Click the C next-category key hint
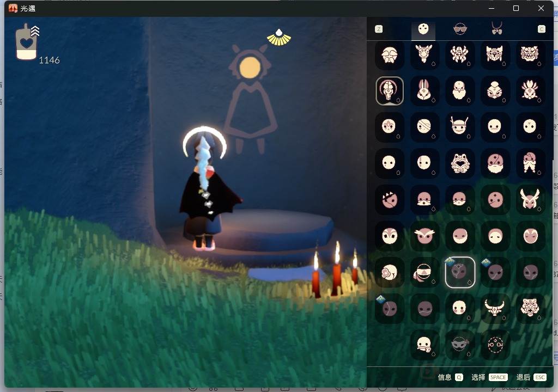The height and width of the screenshot is (392, 558). (541, 29)
